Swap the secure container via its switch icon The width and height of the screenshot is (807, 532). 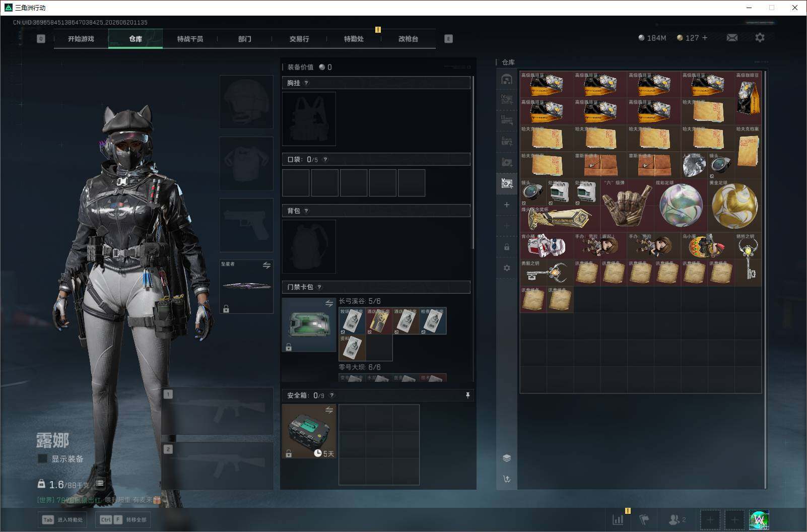tap(329, 411)
